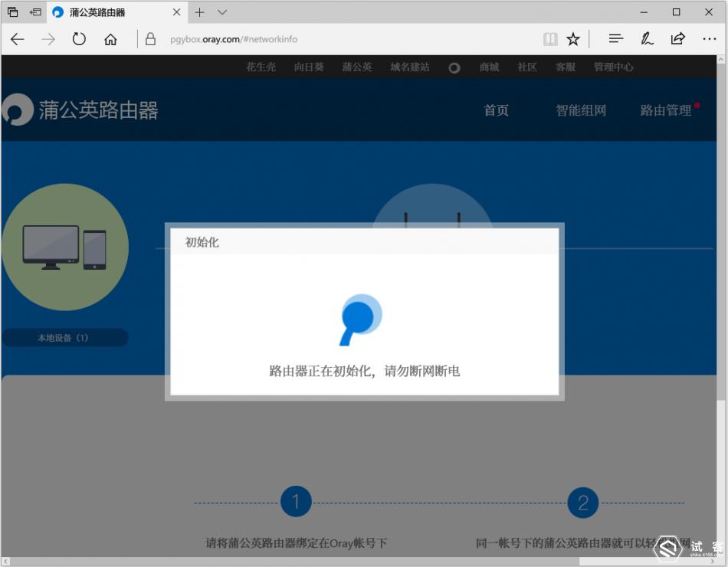The height and width of the screenshot is (567, 728).
Task: Toggle reading view
Action: (x=549, y=38)
